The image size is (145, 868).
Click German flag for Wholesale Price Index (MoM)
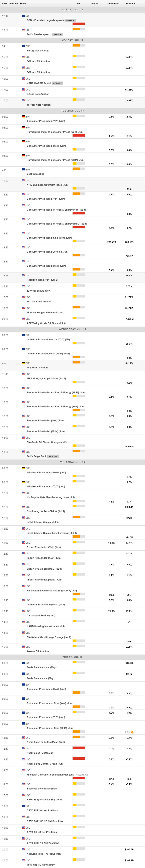24,468
